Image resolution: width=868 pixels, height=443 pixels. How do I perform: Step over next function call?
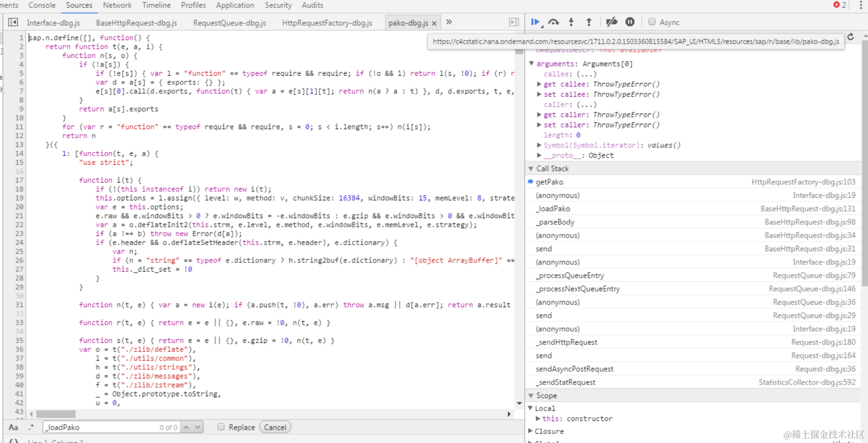(x=554, y=22)
